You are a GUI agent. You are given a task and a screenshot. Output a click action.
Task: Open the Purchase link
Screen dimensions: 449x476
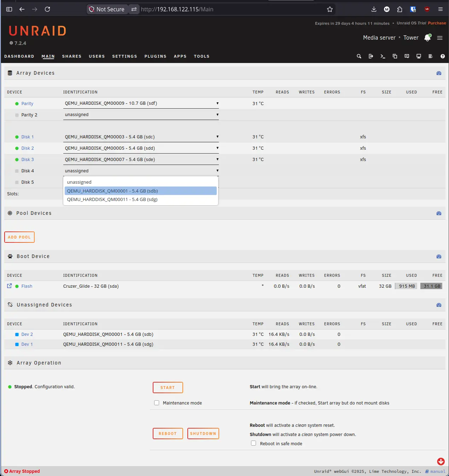point(437,23)
